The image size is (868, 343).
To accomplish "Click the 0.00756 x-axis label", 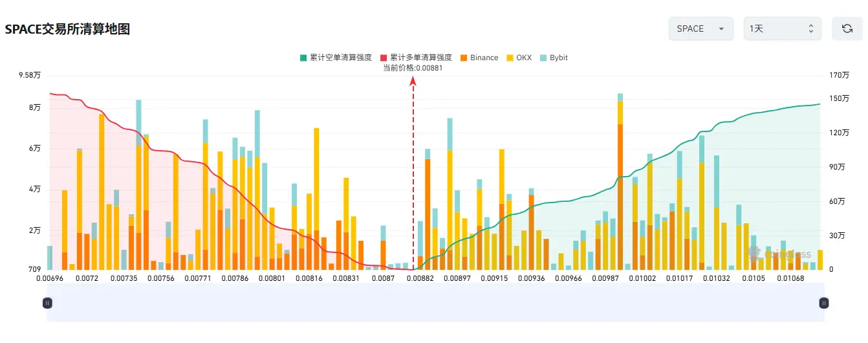I will point(160,278).
